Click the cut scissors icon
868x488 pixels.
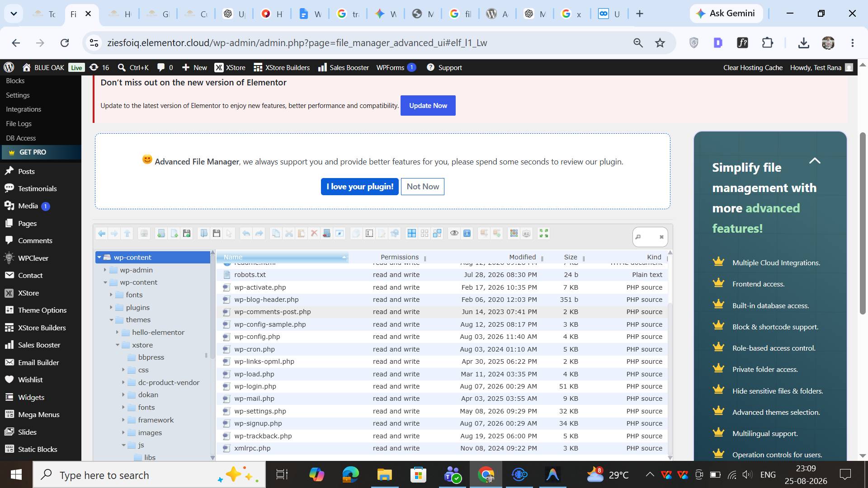[x=289, y=234]
